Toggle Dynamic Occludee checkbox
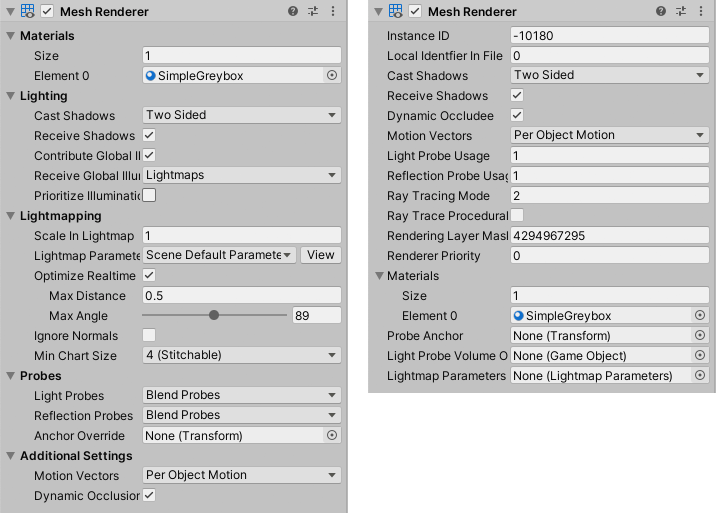This screenshot has height=513, width=716. [x=517, y=115]
